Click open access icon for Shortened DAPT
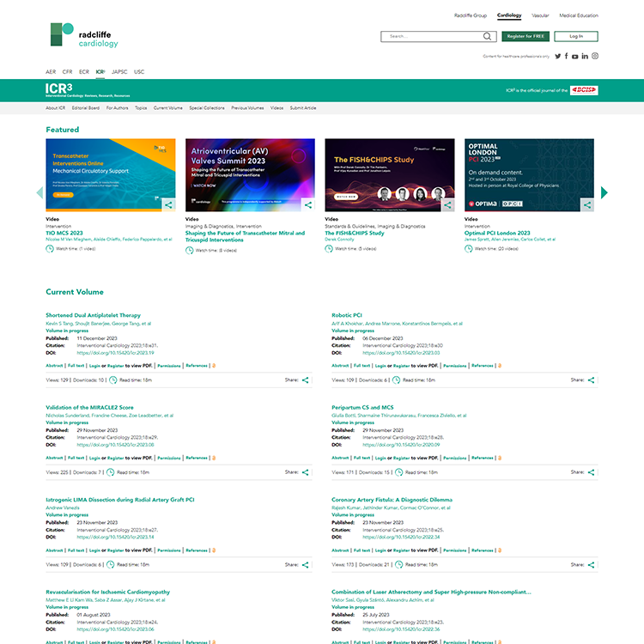Image resolution: width=644 pixels, height=644 pixels. pyautogui.click(x=214, y=366)
